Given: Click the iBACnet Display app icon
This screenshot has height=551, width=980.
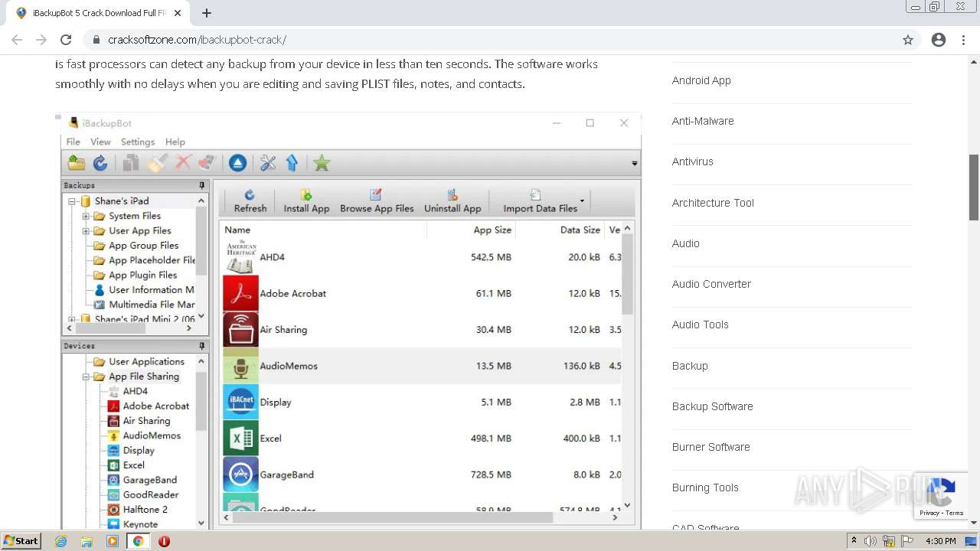Looking at the screenshot, I should click(x=240, y=402).
